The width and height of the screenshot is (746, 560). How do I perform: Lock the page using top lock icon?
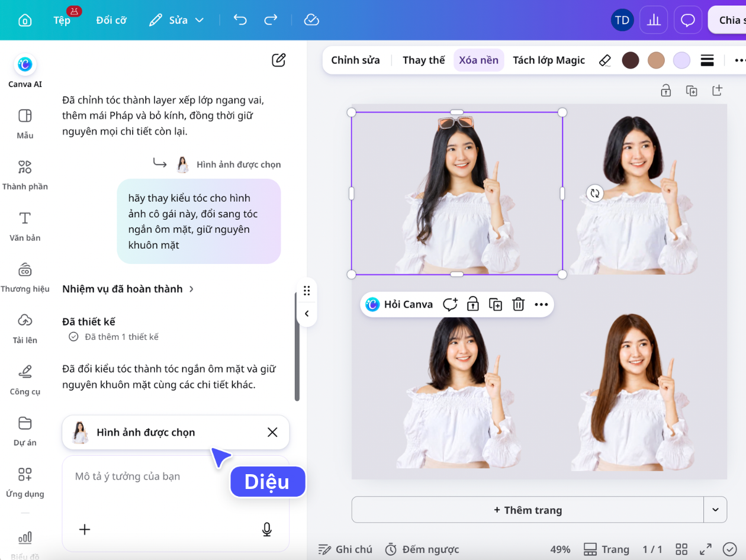click(x=666, y=91)
